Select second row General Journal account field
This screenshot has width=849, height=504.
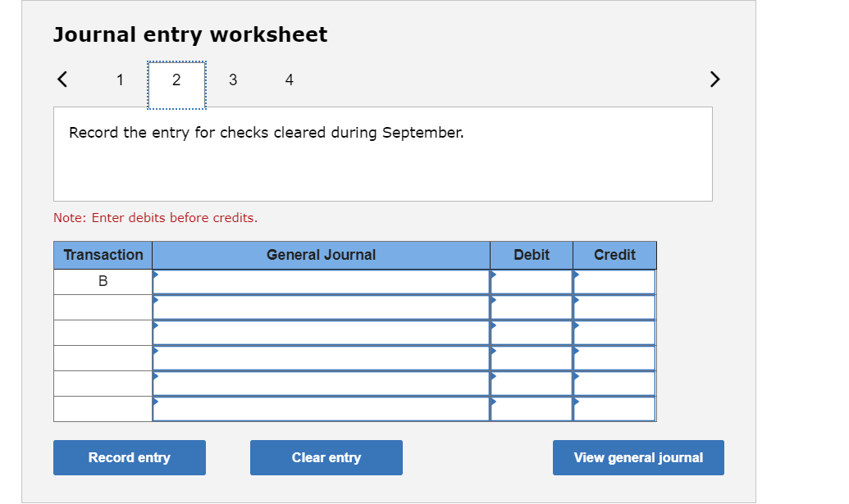click(x=321, y=307)
